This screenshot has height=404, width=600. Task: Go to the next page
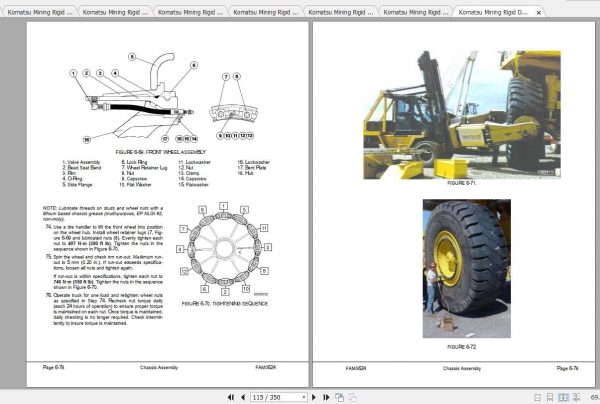314,397
